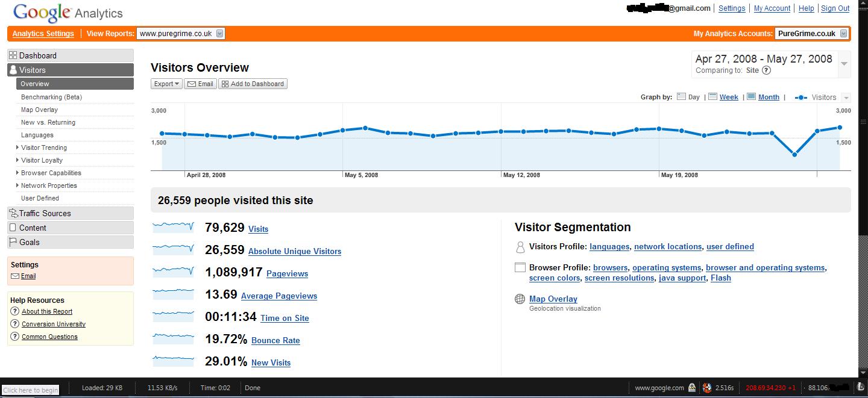This screenshot has width=868, height=398.
Task: Click grid icon on Add to Dashboard
Action: 225,84
